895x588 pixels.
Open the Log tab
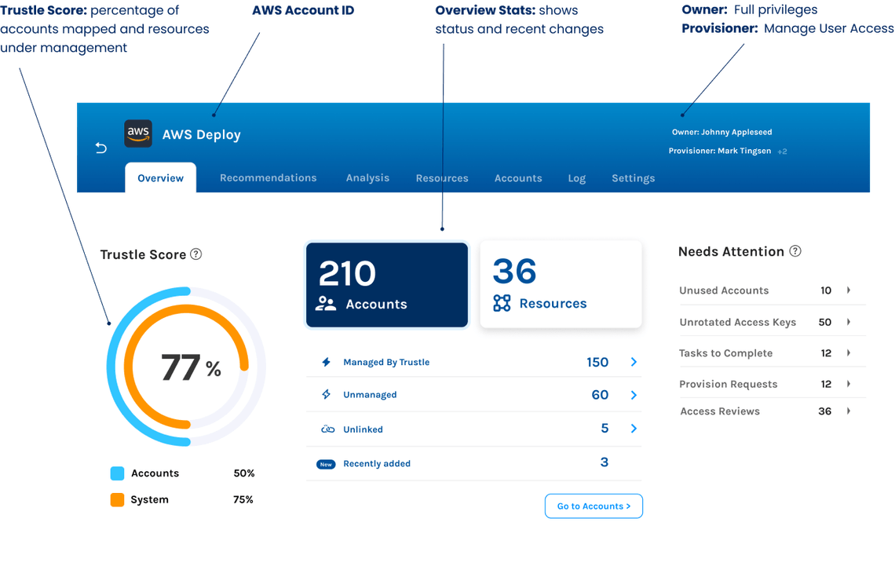point(576,179)
